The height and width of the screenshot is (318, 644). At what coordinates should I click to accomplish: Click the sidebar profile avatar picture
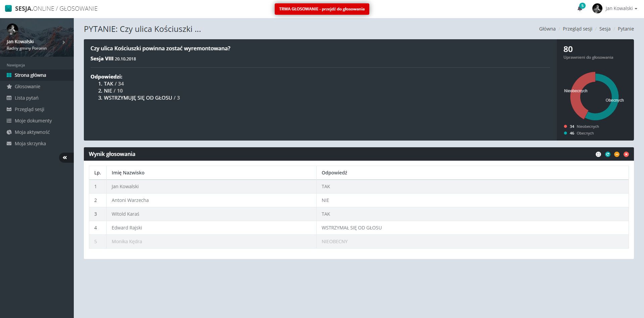(x=12, y=30)
